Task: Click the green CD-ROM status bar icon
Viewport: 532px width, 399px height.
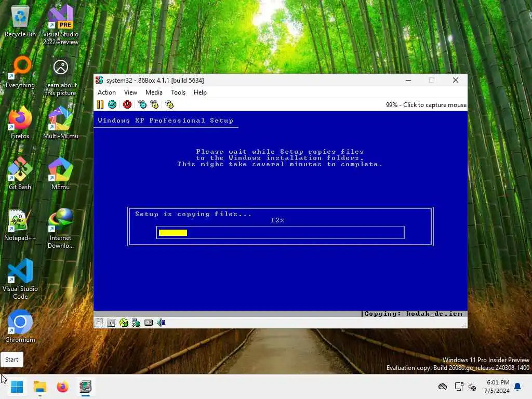Action: tap(124, 323)
